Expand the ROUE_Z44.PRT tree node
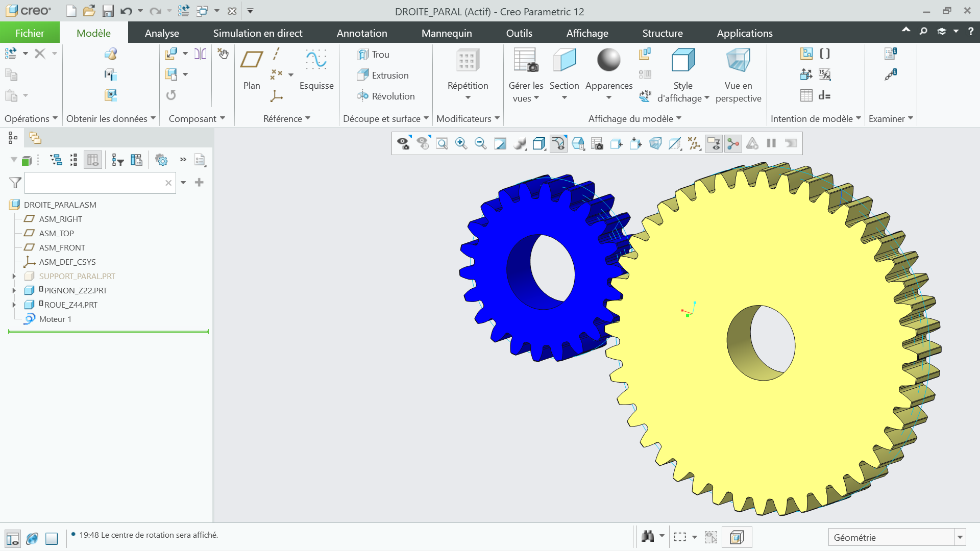 [14, 305]
